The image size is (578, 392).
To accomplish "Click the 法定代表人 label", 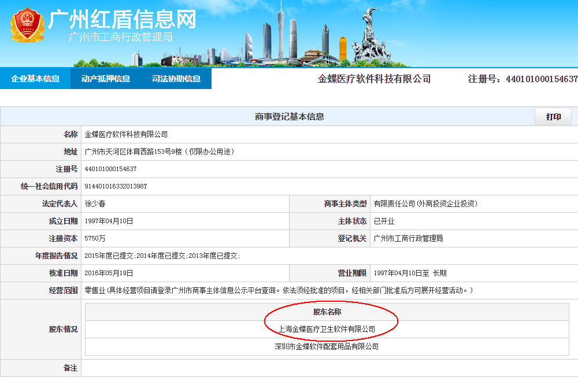I will (60, 204).
